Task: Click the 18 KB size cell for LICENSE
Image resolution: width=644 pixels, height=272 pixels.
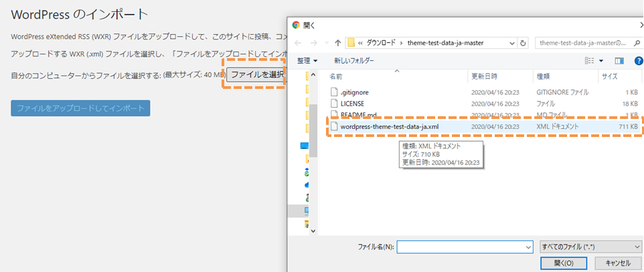Action: pos(630,104)
